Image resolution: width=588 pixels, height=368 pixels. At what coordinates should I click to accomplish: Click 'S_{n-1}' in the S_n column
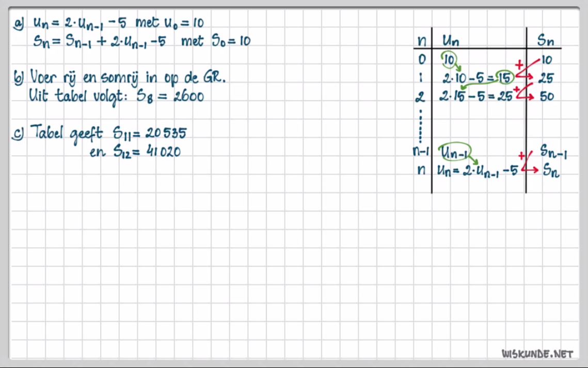tap(553, 151)
